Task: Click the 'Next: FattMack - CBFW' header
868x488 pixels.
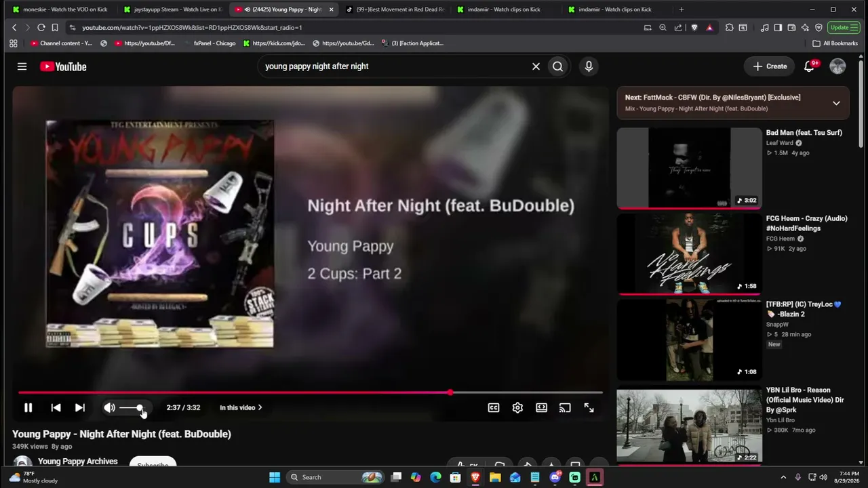Action: point(713,98)
